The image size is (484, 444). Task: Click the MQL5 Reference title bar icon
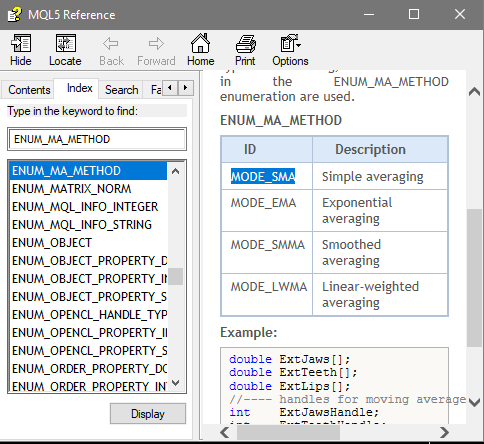14,15
